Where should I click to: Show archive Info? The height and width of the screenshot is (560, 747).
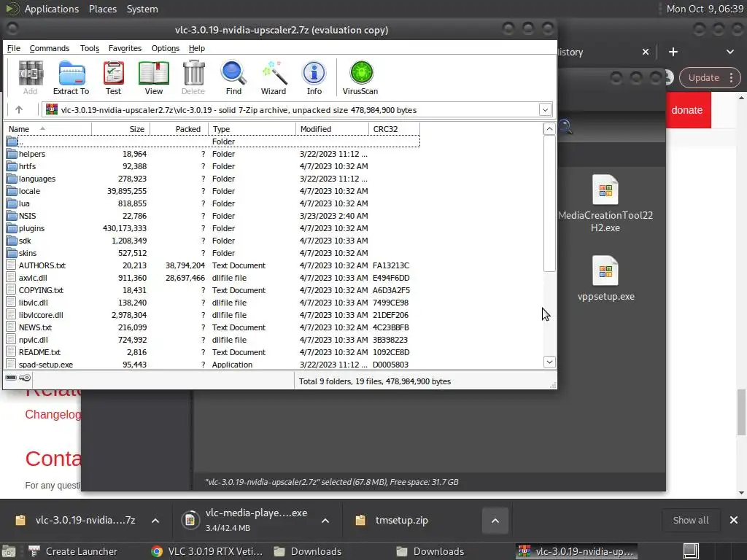pos(314,77)
